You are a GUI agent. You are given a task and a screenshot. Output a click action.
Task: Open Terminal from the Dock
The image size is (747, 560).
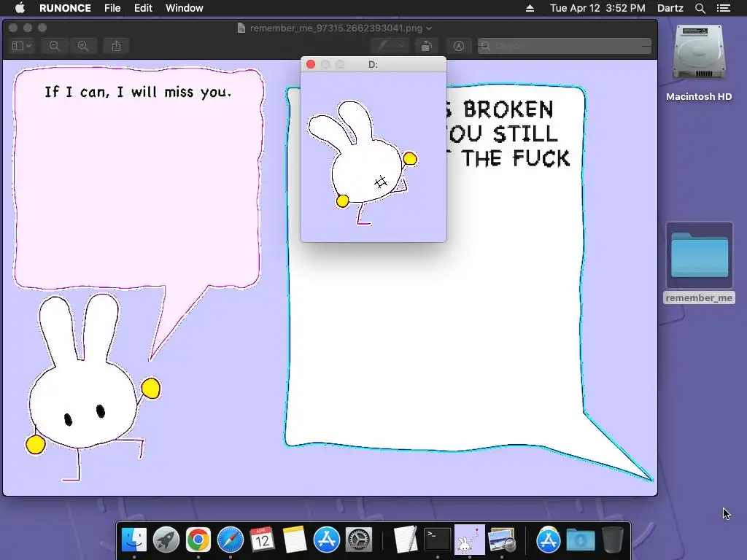(x=438, y=540)
